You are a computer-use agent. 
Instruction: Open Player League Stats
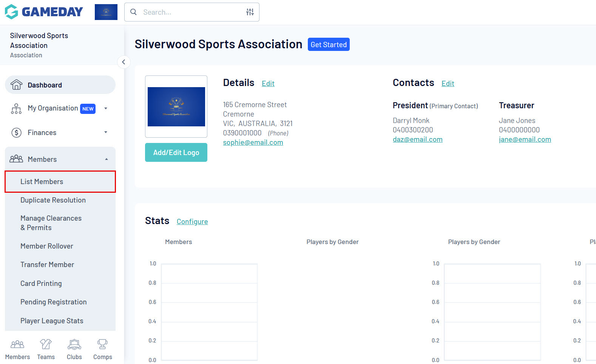coord(52,321)
